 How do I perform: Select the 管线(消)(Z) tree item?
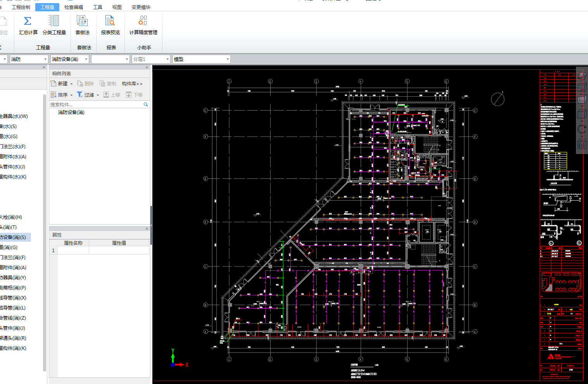[13, 318]
